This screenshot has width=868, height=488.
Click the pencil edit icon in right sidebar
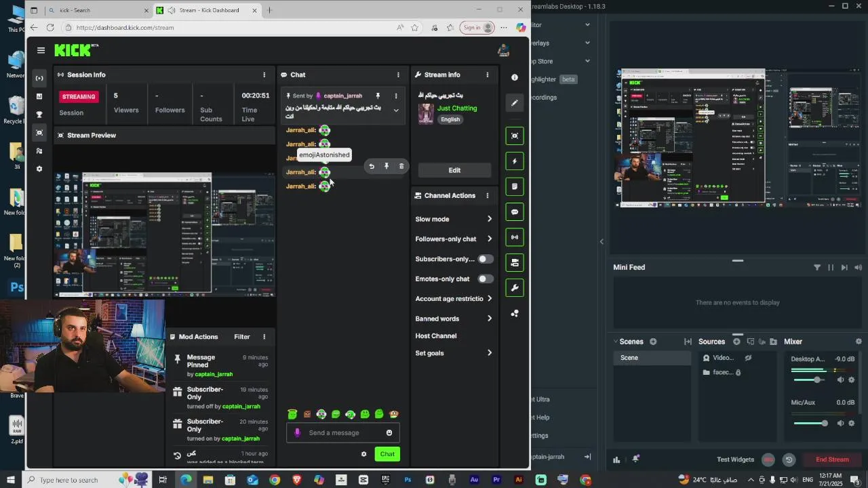(515, 103)
